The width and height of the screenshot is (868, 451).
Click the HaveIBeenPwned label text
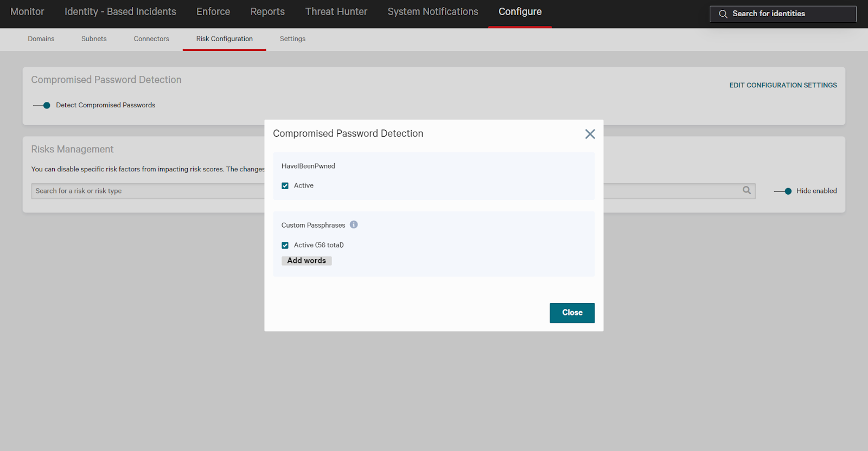coord(308,166)
